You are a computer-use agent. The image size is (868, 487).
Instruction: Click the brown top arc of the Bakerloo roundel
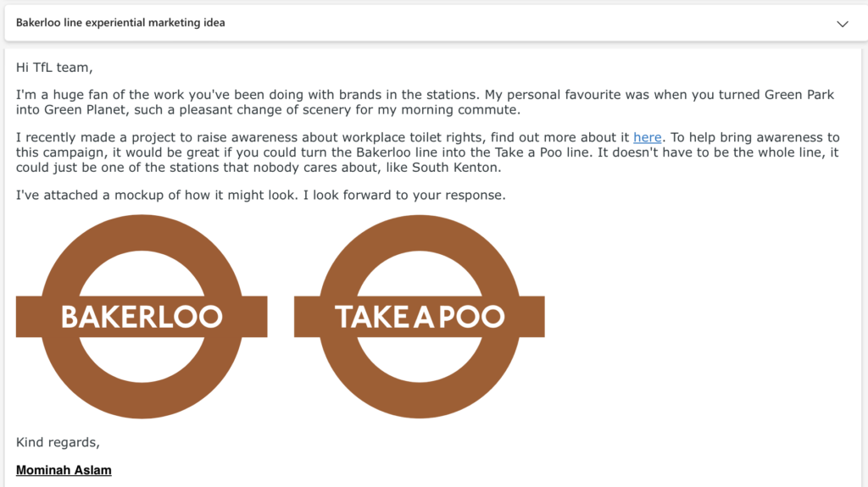142,232
